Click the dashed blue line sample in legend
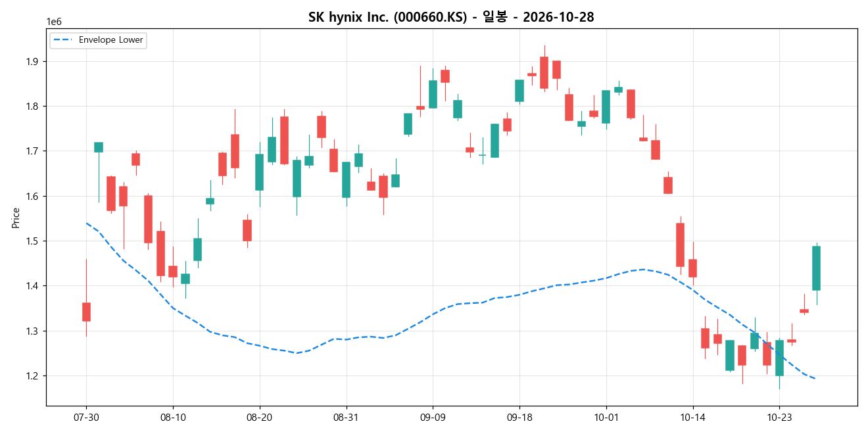Screen dimensions: 868x434 point(64,40)
